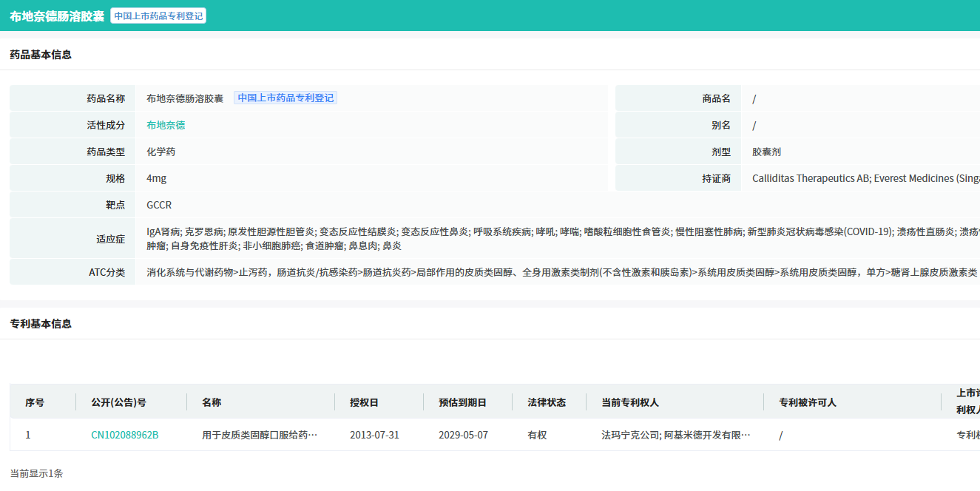Screen dimensions: 980x491
Task: Click the grant date 2013-07-31
Action: (374, 435)
